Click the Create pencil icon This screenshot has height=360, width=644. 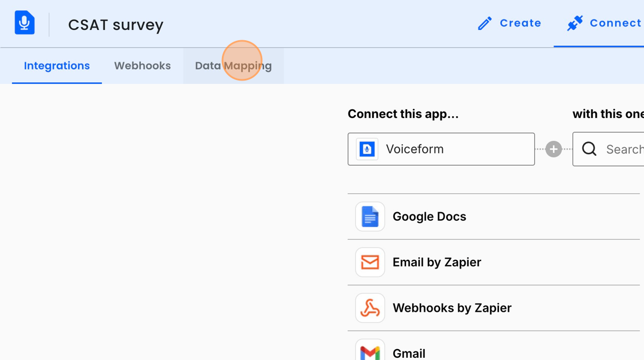point(485,24)
